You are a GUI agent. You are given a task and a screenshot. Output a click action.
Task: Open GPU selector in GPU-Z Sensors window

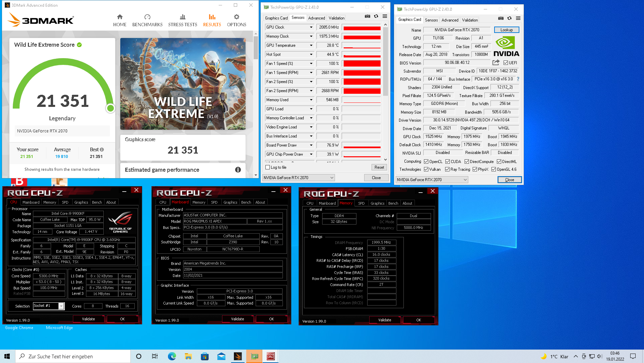click(298, 178)
